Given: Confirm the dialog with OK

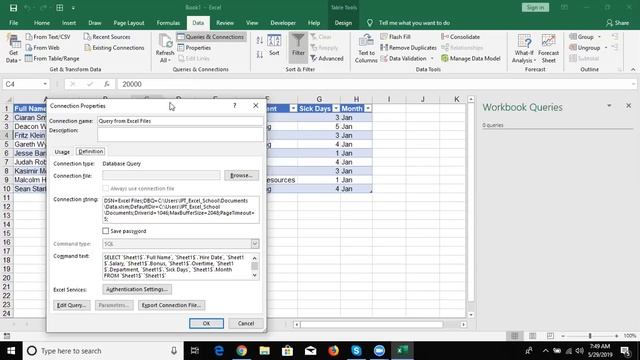Looking at the screenshot, I should coord(206,323).
